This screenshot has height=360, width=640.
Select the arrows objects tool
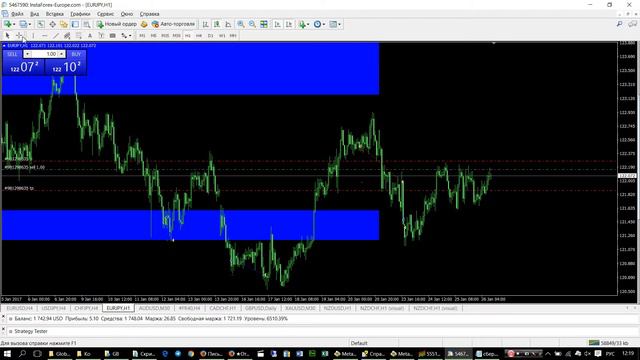[124, 36]
